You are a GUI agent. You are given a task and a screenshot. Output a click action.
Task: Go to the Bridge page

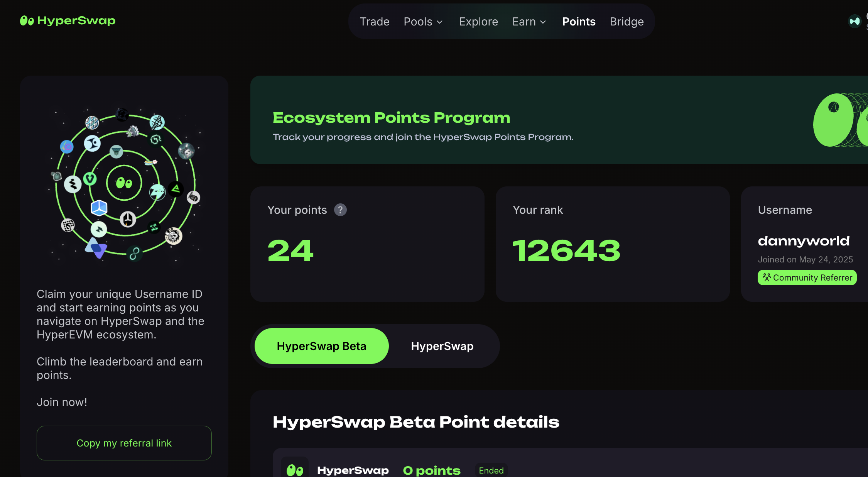coord(627,22)
